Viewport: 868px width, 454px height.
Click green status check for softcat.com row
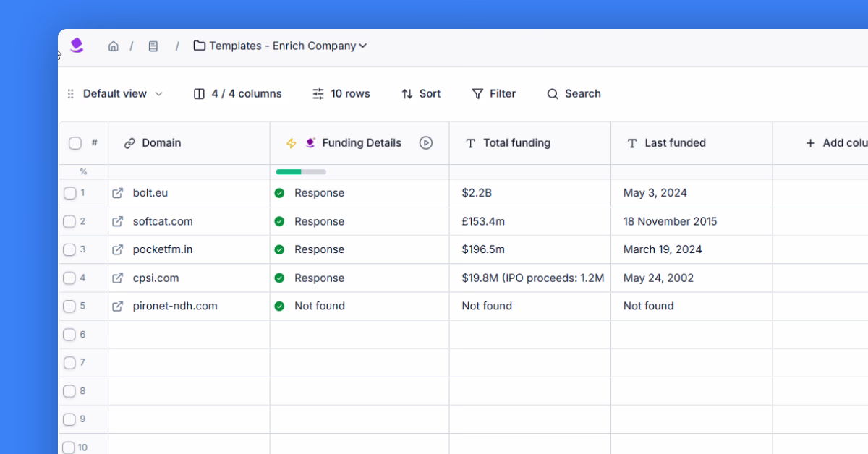pos(279,221)
